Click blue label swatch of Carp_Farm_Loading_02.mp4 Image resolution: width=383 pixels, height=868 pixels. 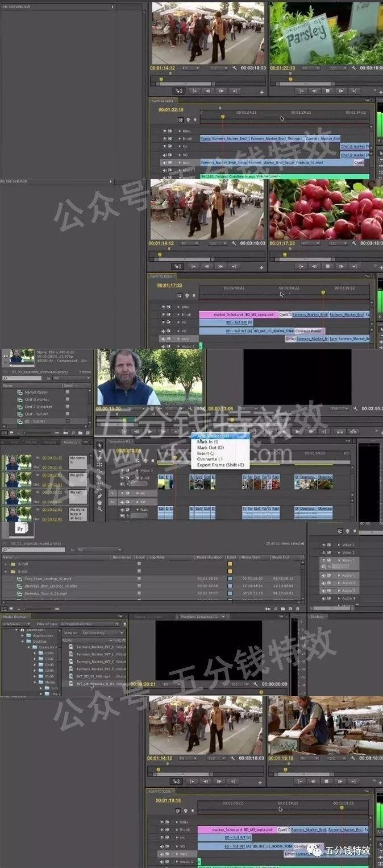(x=230, y=578)
